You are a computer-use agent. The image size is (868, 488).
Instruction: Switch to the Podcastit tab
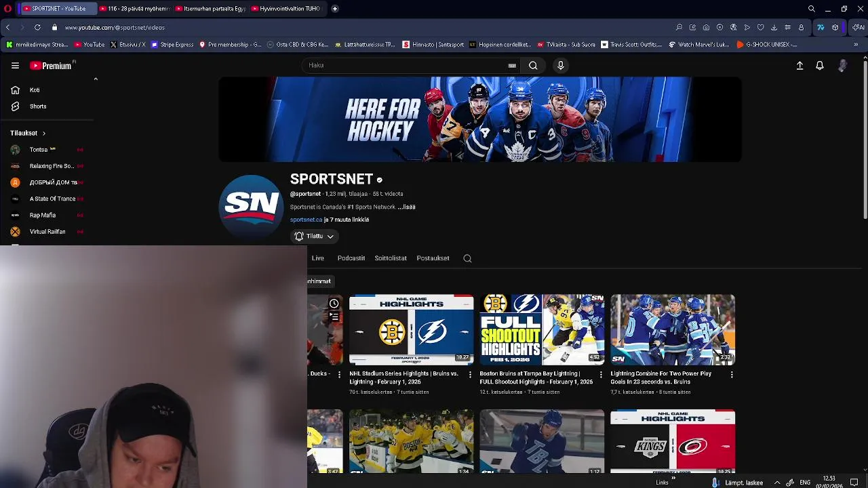351,258
